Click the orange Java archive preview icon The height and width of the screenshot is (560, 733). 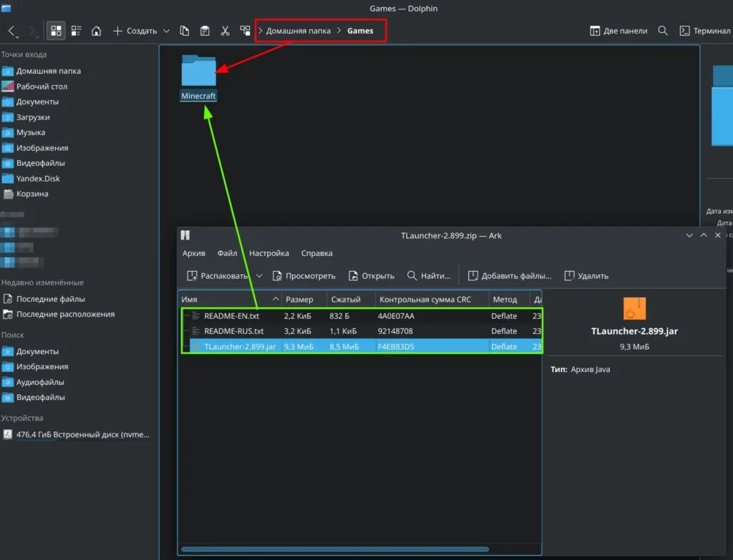(x=634, y=309)
